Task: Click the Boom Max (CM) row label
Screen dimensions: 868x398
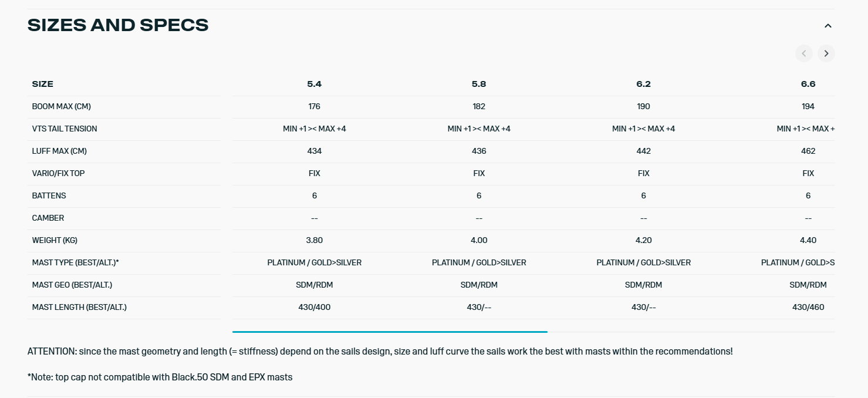Action: coord(62,106)
